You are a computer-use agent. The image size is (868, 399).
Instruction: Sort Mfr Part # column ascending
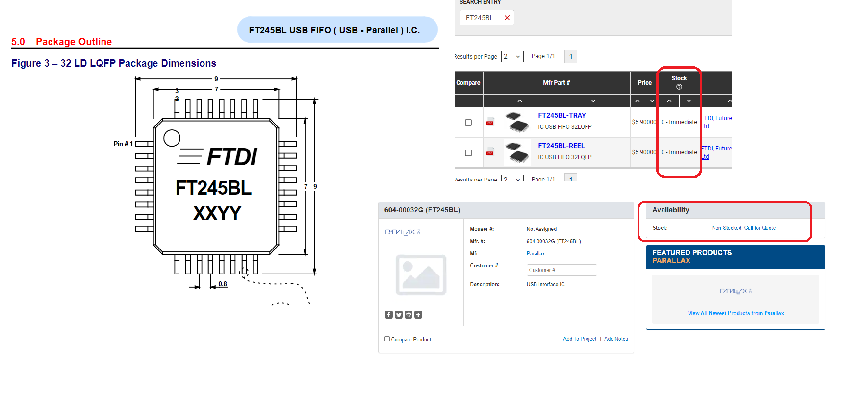point(520,101)
